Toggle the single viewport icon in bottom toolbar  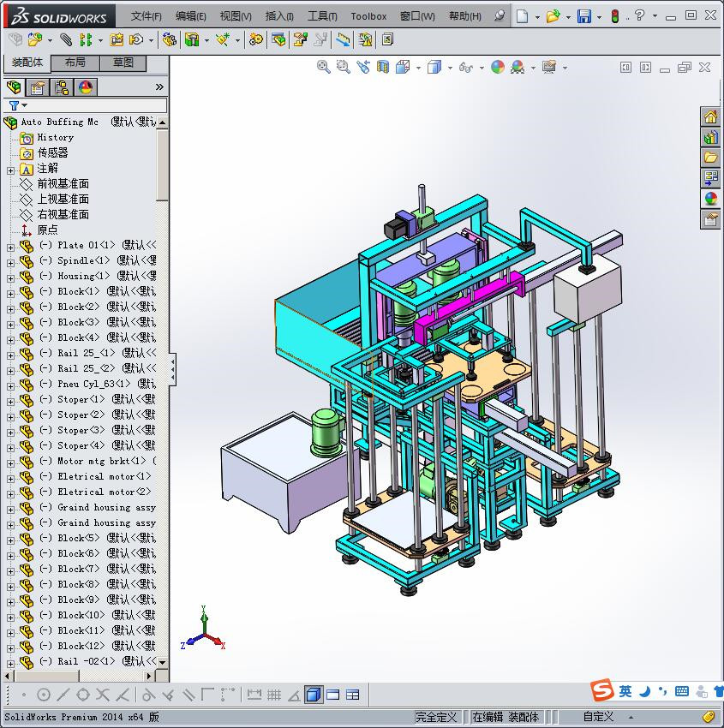tap(333, 695)
